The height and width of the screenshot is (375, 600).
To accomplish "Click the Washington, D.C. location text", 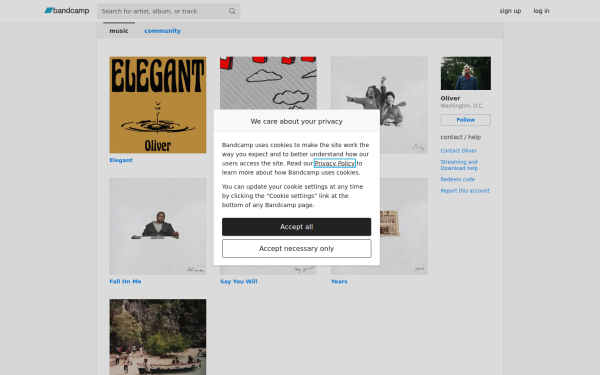I will point(461,106).
